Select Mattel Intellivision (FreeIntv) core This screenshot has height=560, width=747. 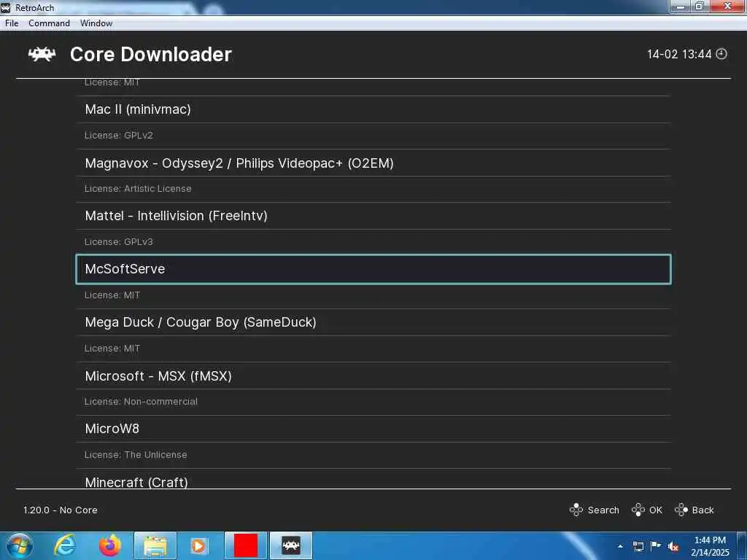click(x=373, y=216)
